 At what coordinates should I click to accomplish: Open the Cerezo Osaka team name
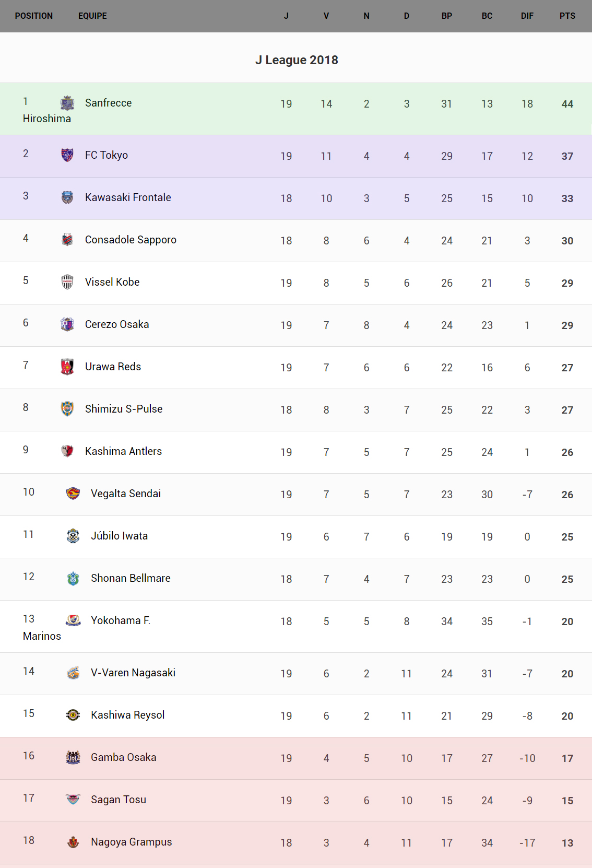117,324
